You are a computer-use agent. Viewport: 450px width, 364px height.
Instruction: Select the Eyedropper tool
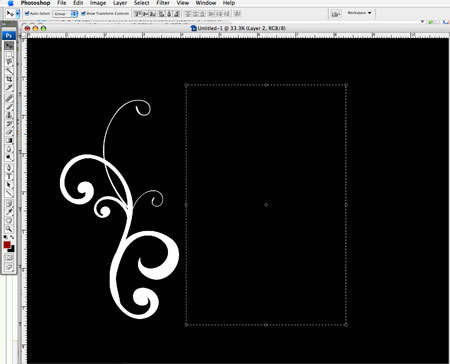[x=9, y=212]
